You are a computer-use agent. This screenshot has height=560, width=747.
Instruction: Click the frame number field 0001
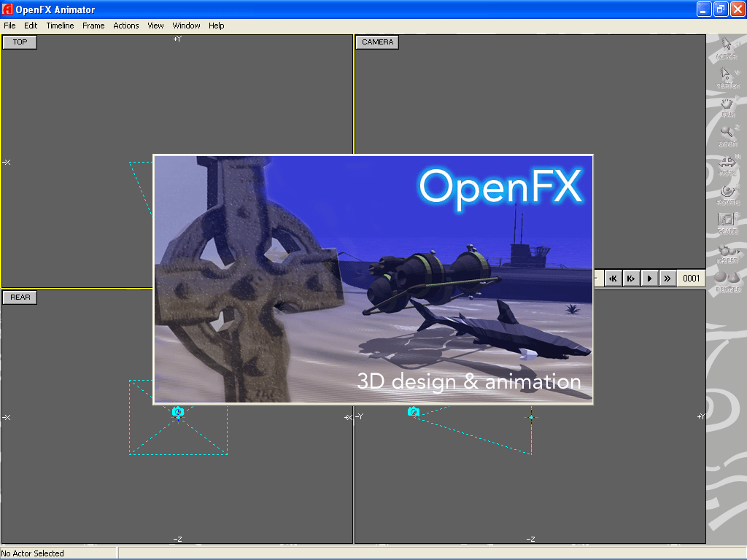pos(691,279)
